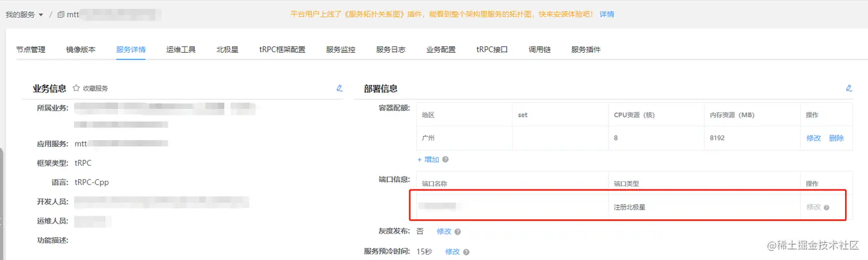868x260 pixels.
Task: Click the tRPC framework type value
Action: pos(83,163)
